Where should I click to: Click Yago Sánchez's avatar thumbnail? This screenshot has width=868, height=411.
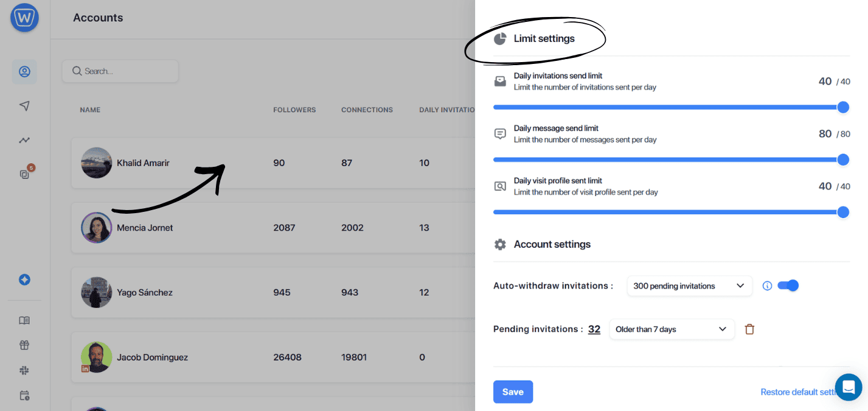(x=97, y=292)
